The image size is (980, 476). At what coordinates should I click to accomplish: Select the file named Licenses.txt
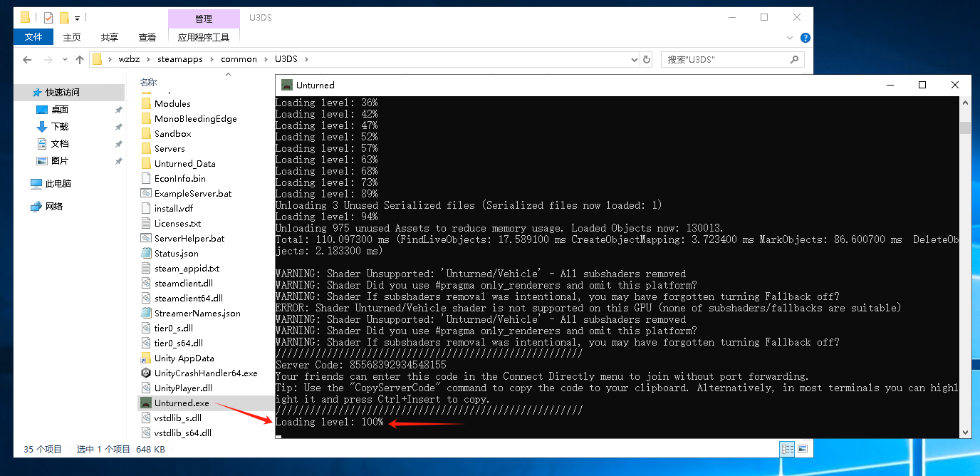(178, 223)
